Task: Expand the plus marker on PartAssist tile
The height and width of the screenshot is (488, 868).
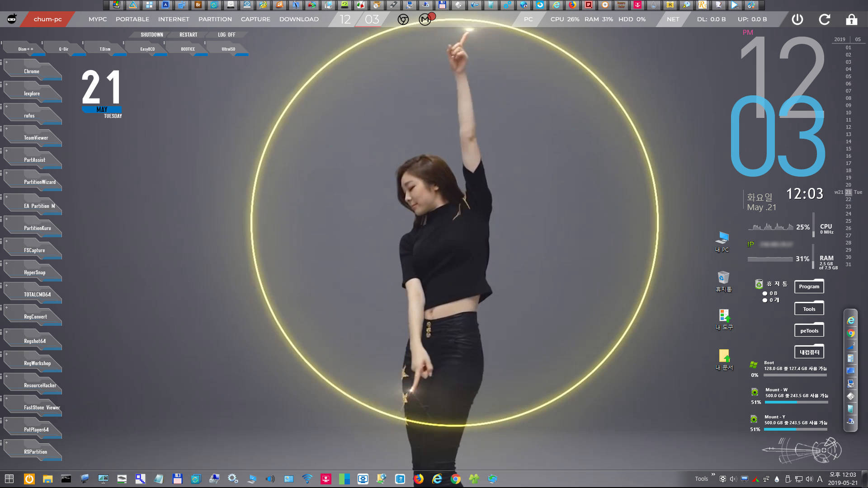Action: click(x=6, y=151)
